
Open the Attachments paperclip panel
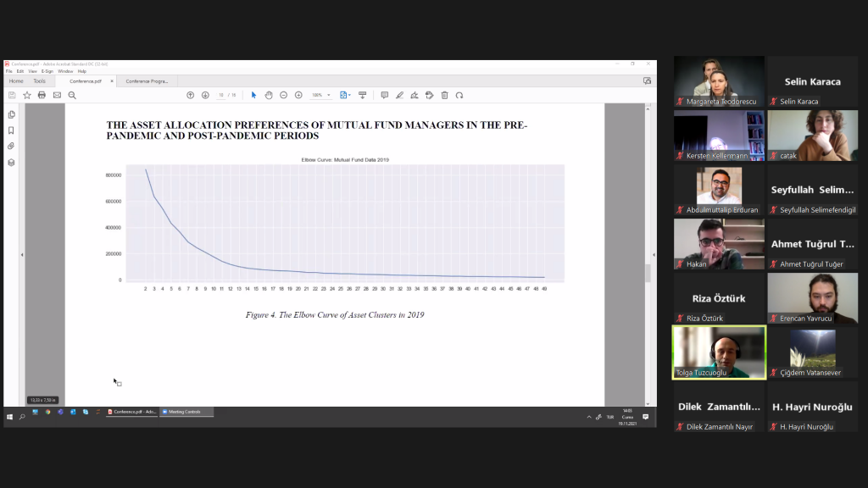[x=11, y=146]
